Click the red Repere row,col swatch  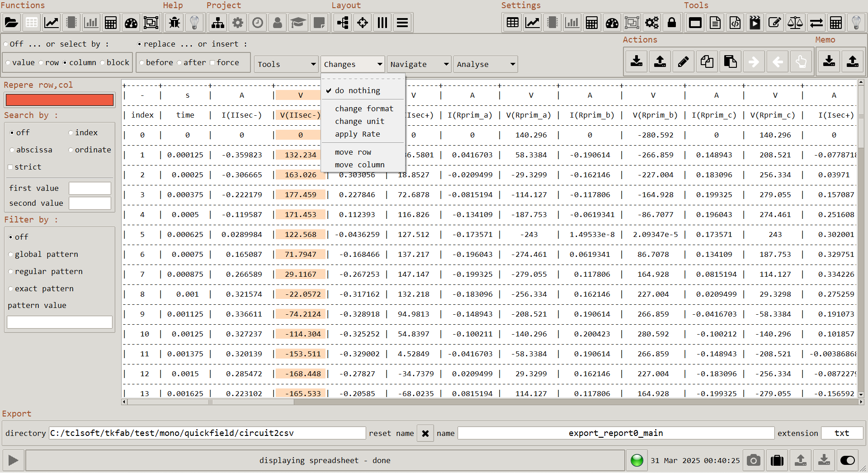[x=59, y=100]
